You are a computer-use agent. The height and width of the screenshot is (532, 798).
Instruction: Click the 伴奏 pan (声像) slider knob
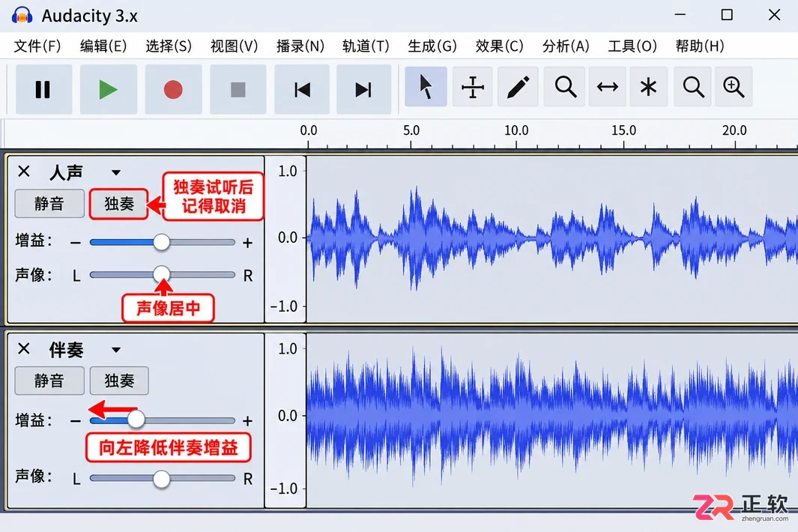click(161, 479)
